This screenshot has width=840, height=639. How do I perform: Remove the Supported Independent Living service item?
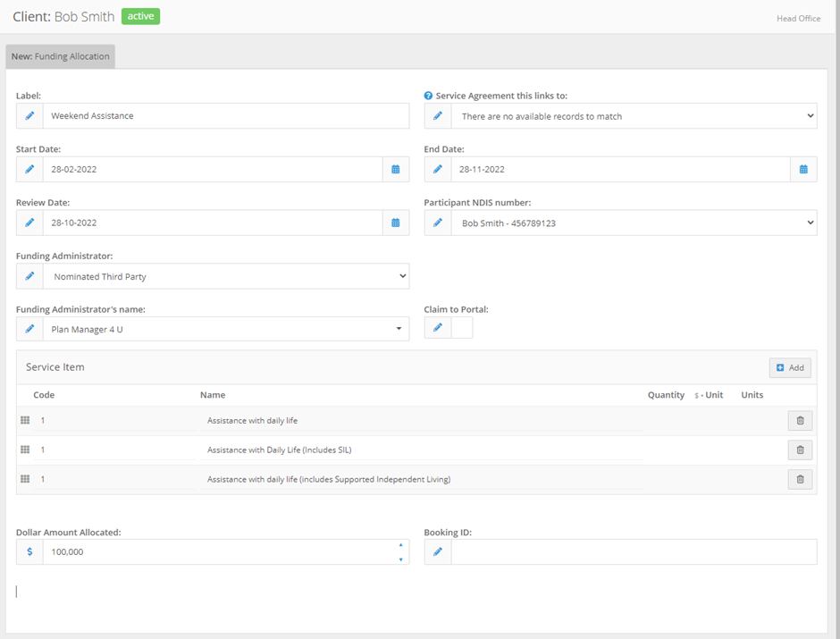(x=800, y=479)
